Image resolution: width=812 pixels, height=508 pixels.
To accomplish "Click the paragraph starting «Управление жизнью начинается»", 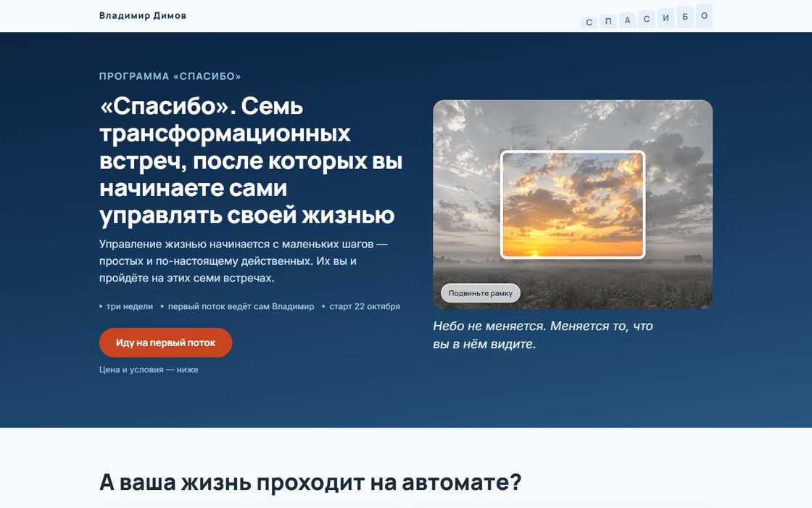I will click(244, 261).
